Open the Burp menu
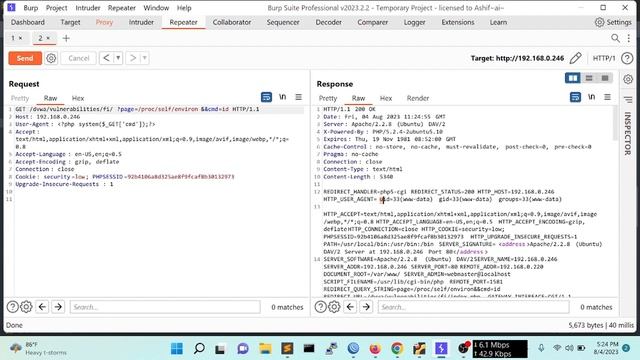The image size is (640, 360). point(31,8)
